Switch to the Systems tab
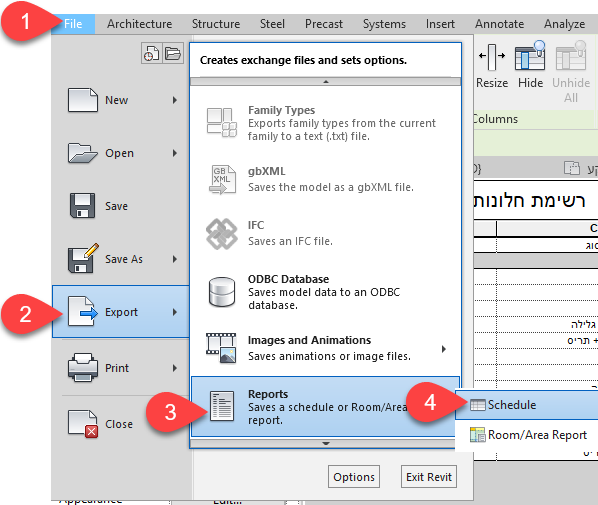Viewport: 598px width, 505px height. 384,24
